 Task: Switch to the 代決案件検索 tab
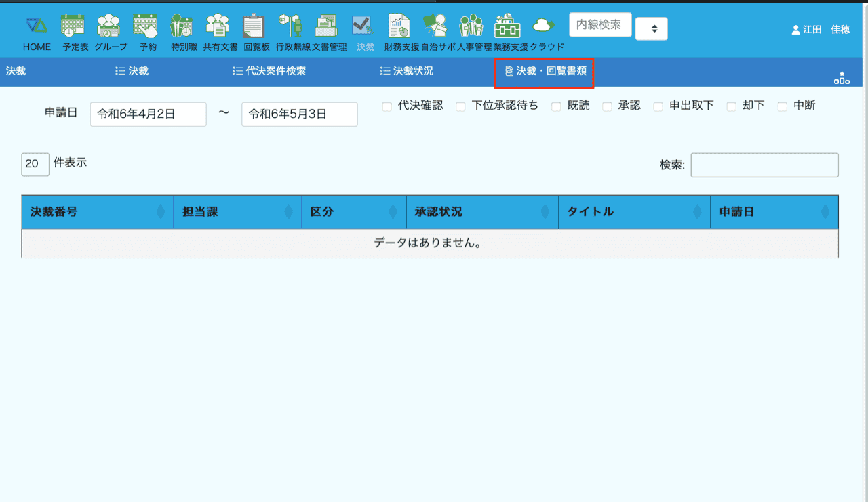269,71
